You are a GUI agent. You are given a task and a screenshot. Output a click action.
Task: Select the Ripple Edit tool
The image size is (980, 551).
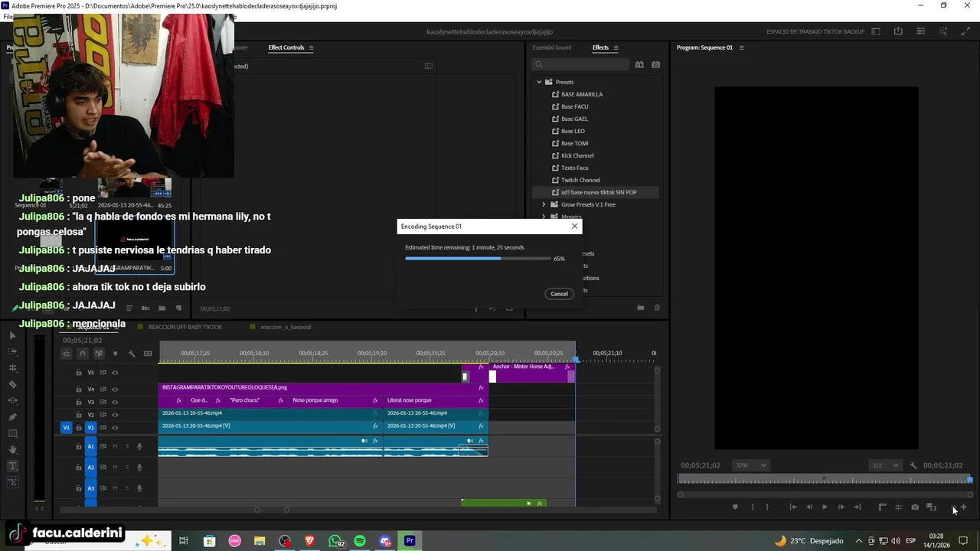tap(12, 368)
